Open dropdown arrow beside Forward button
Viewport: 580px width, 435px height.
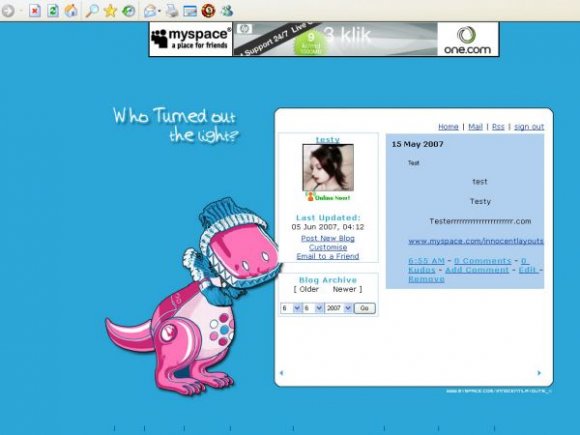coord(21,11)
